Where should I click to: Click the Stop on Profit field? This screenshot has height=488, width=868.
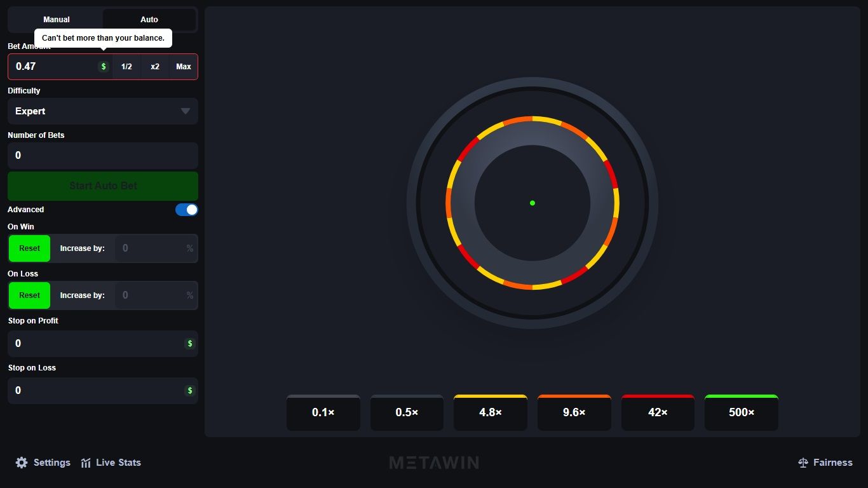pyautogui.click(x=103, y=344)
